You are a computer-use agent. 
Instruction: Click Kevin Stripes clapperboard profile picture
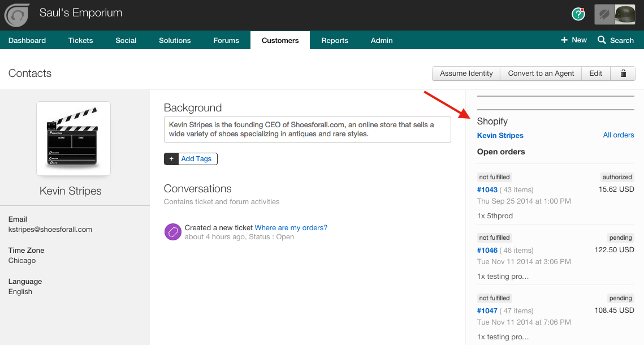[74, 139]
